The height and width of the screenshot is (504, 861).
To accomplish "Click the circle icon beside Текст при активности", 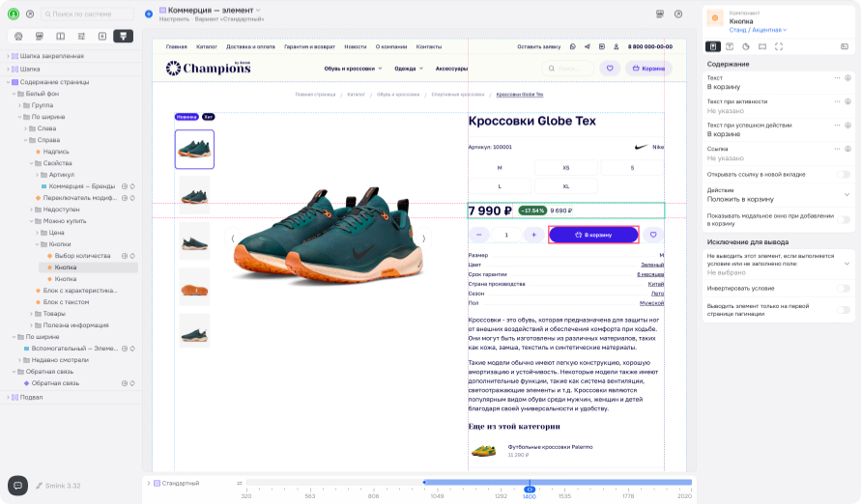I will (x=847, y=101).
